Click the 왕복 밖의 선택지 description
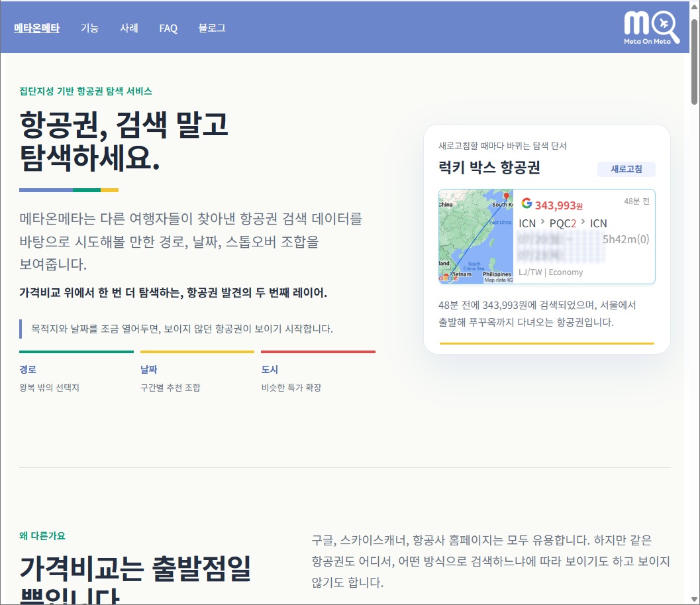 (49, 388)
